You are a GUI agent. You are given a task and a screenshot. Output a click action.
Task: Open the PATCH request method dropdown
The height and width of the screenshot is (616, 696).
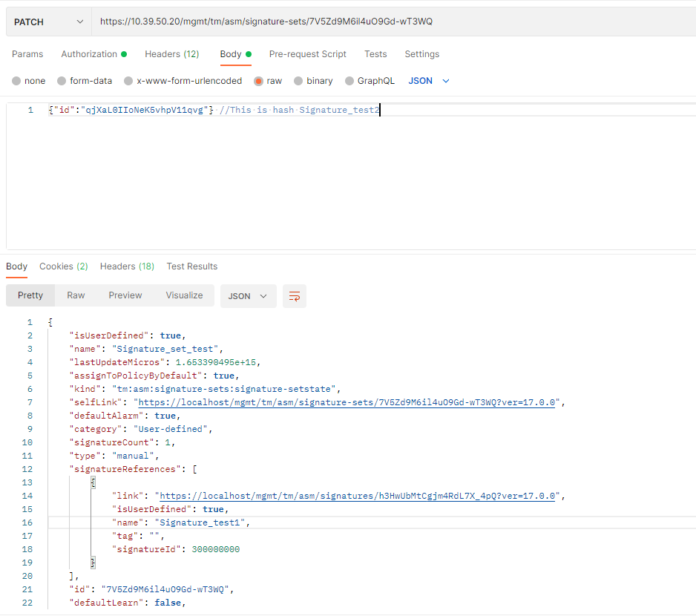point(47,22)
